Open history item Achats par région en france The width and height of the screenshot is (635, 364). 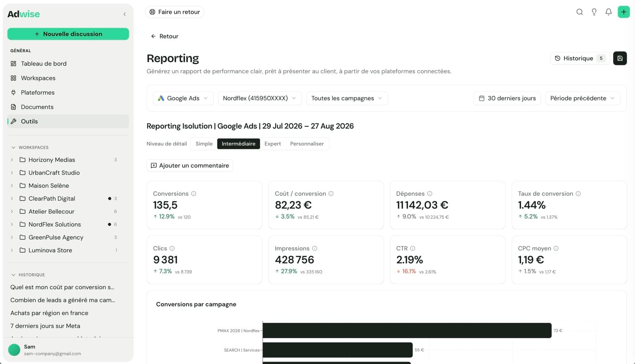pyautogui.click(x=49, y=313)
